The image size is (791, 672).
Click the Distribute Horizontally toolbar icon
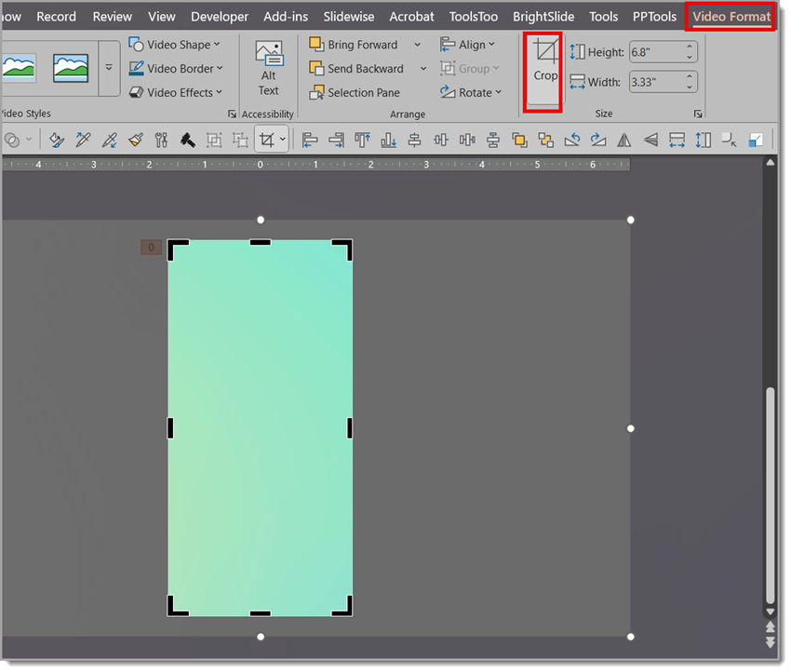click(466, 140)
